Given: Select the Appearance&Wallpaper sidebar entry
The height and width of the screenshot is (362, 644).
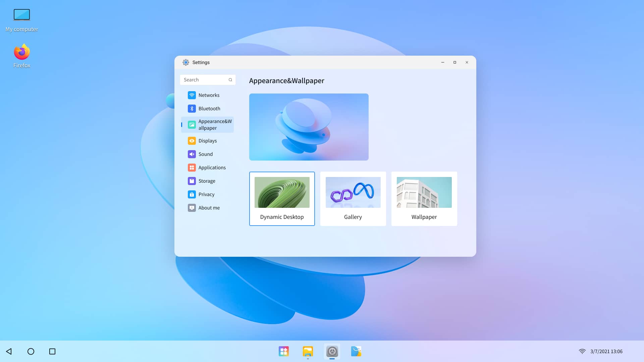Looking at the screenshot, I should 208,125.
